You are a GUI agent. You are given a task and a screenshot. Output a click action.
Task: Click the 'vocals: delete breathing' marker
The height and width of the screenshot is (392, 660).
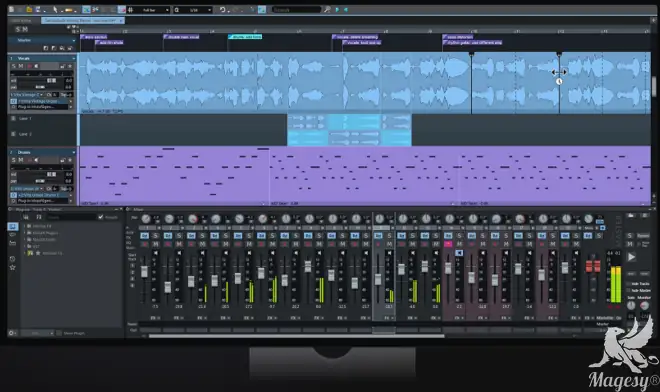pos(355,37)
